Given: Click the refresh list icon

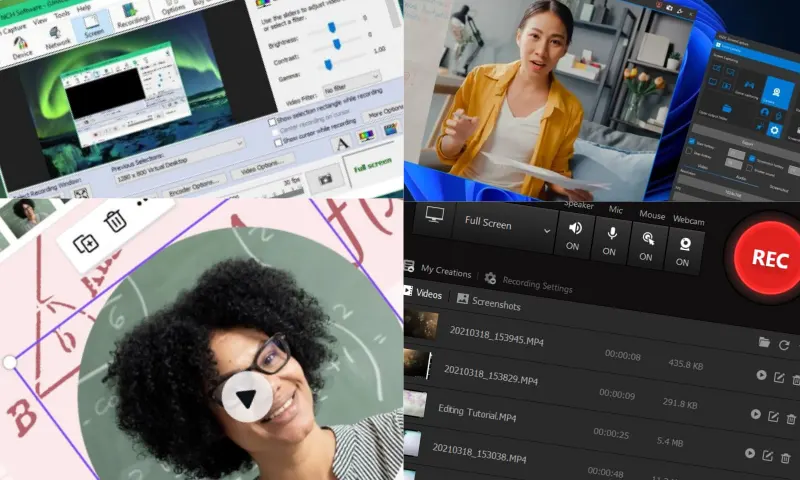Looking at the screenshot, I should click(x=784, y=345).
